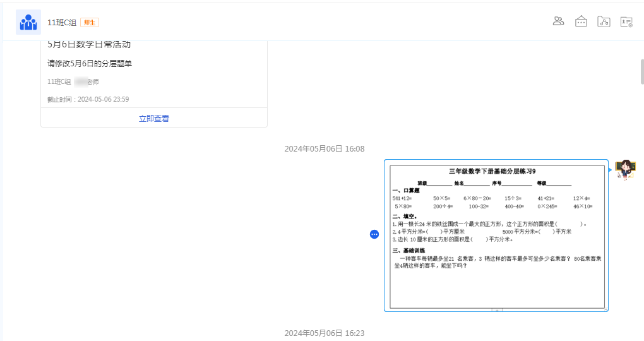Click the 师生 orange tag
Viewport: 644px width, 341px height.
90,23
